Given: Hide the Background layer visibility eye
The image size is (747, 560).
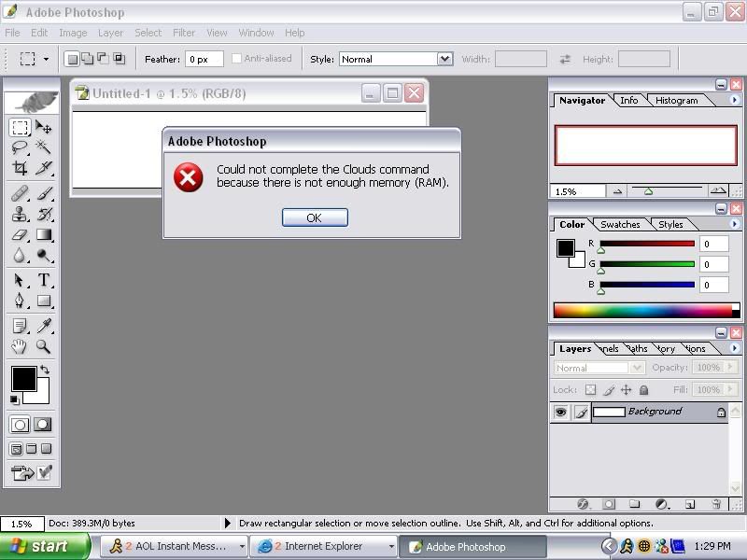Looking at the screenshot, I should tap(561, 412).
